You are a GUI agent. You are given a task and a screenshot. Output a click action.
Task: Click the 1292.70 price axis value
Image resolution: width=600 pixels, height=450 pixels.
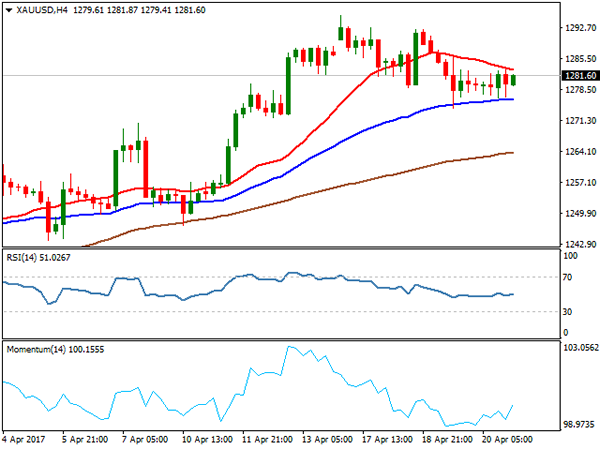point(580,28)
